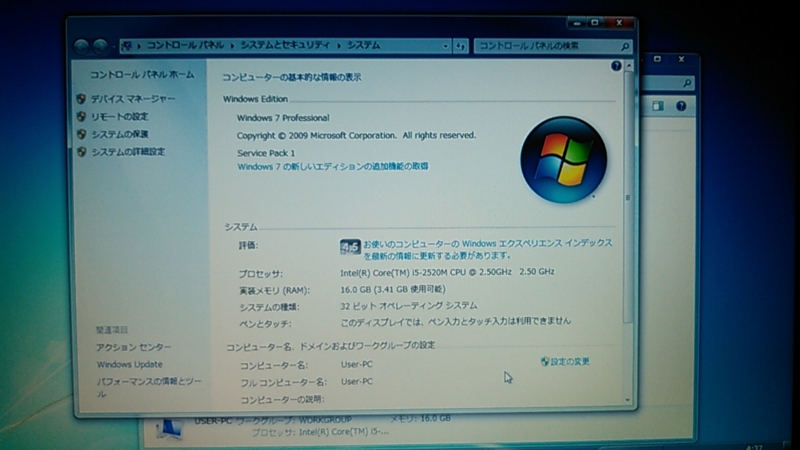
Task: Click the vertical scrollbar thumb in System window
Action: [629, 197]
